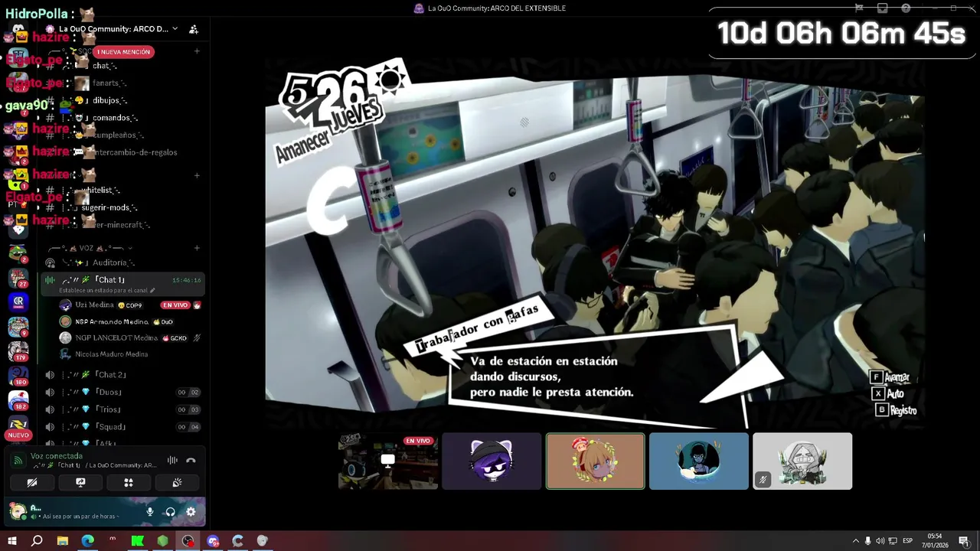Click the F Avanzar prompt in the game

(890, 377)
